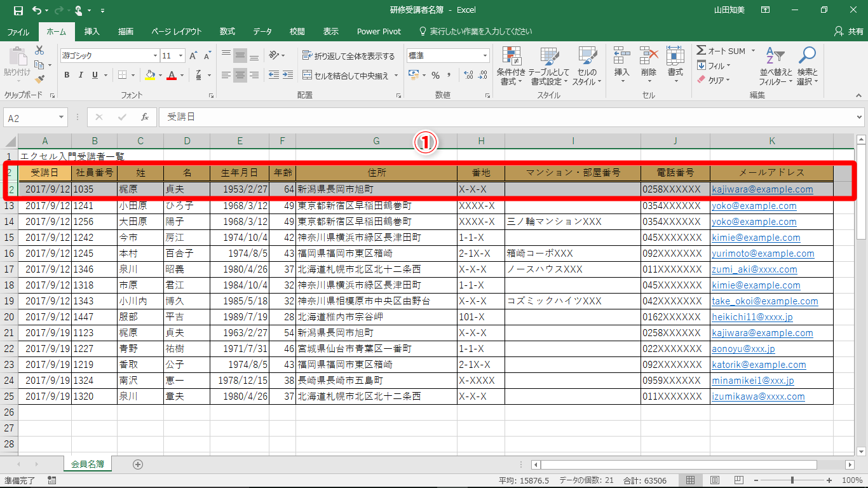Decrease the cell indent
868x488 pixels.
tap(273, 75)
